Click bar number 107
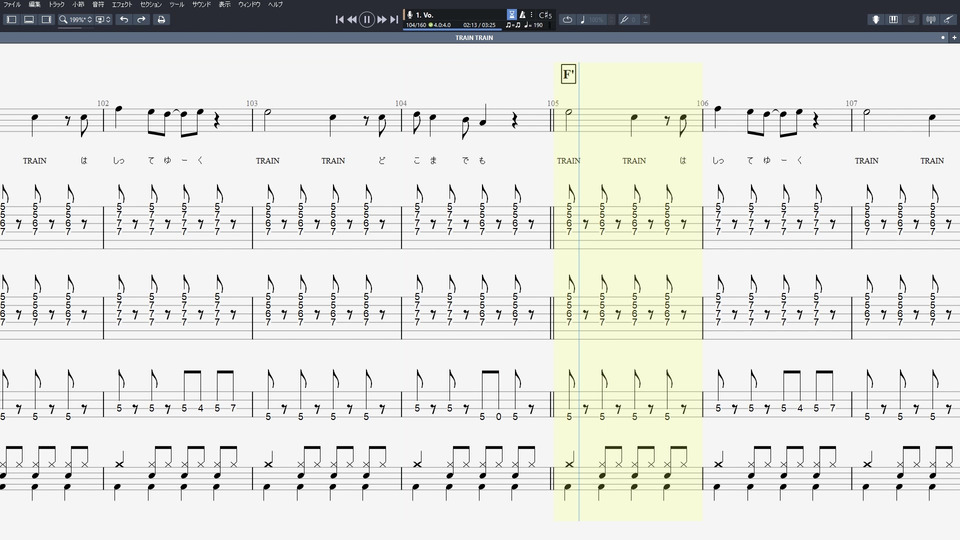Image resolution: width=960 pixels, height=540 pixels. 852,103
